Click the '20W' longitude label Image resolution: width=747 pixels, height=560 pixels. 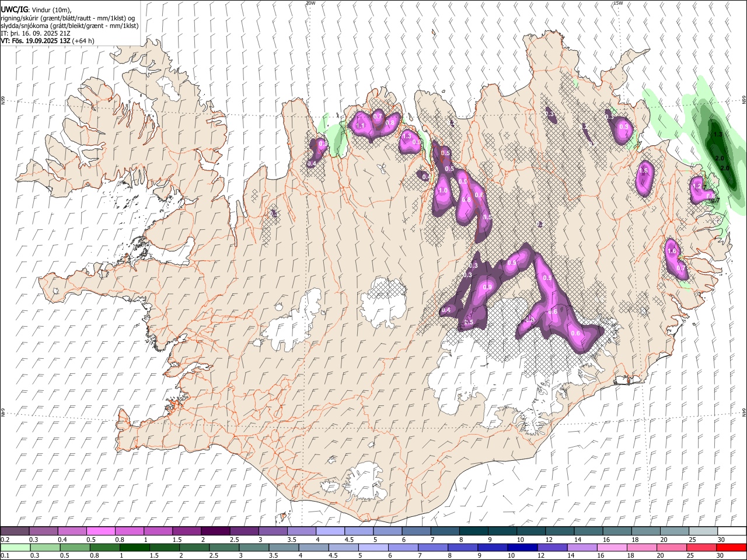pos(310,3)
